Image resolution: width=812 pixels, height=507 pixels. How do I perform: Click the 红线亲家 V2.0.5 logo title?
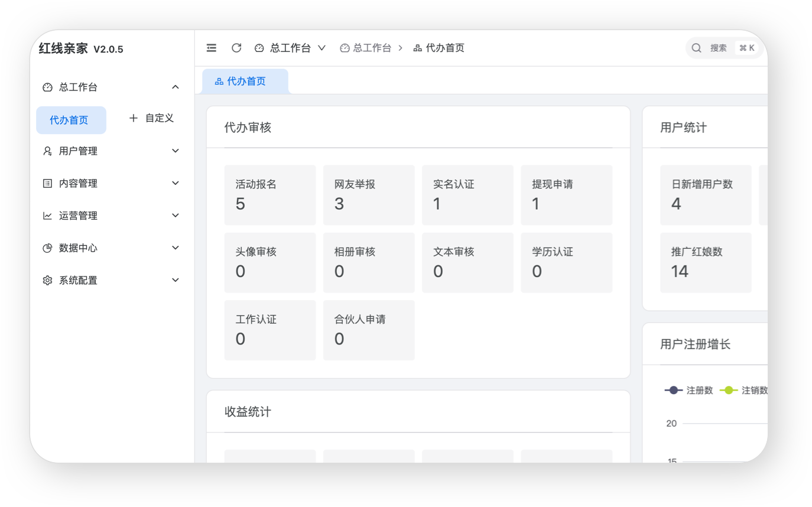[81, 48]
